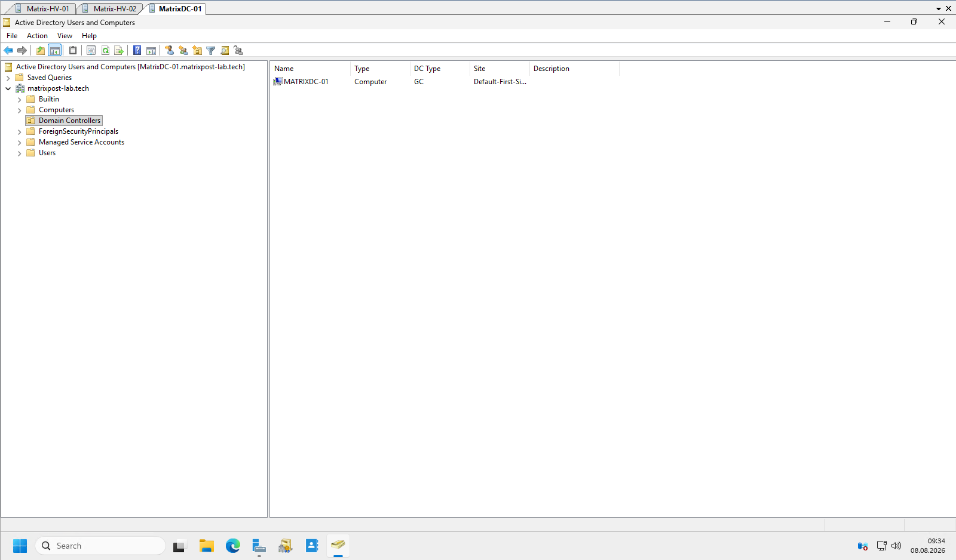Select Active Directory Users and Computers root node

pos(130,67)
